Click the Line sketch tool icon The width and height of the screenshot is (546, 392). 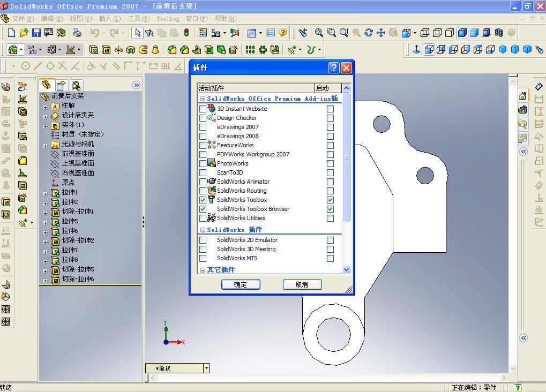38,66
